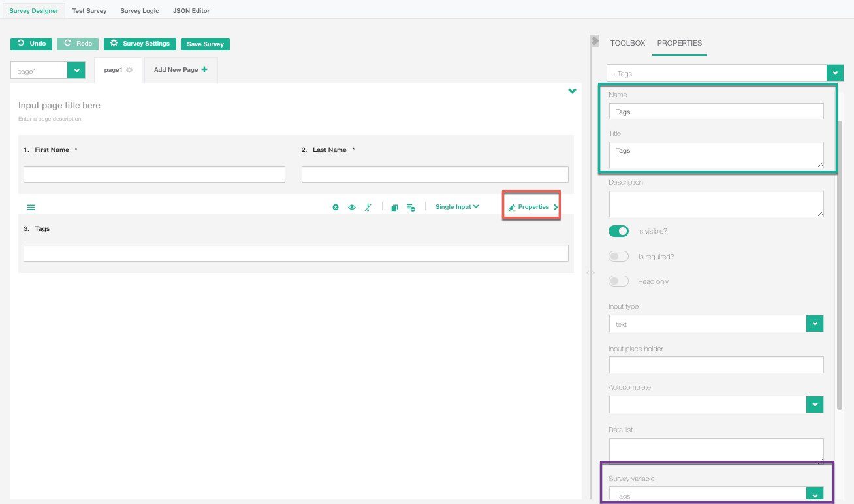The height and width of the screenshot is (504, 854).
Task: Enable the Is required switch
Action: click(618, 257)
